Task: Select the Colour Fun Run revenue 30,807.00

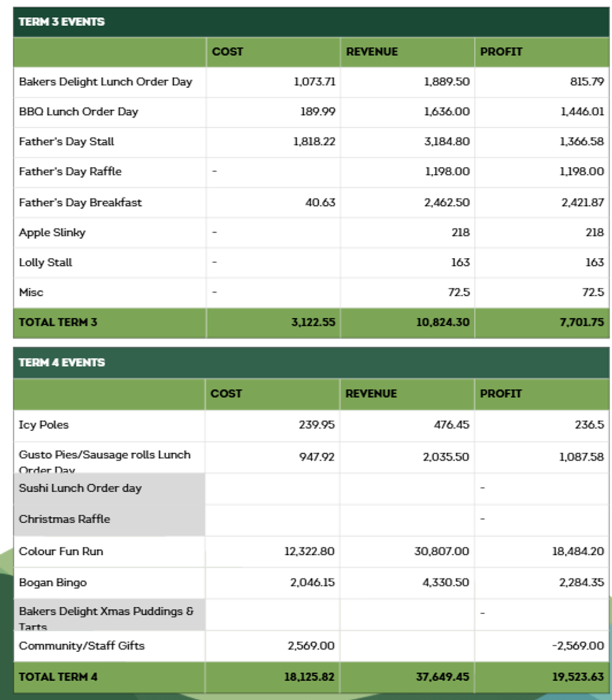Action: (441, 551)
